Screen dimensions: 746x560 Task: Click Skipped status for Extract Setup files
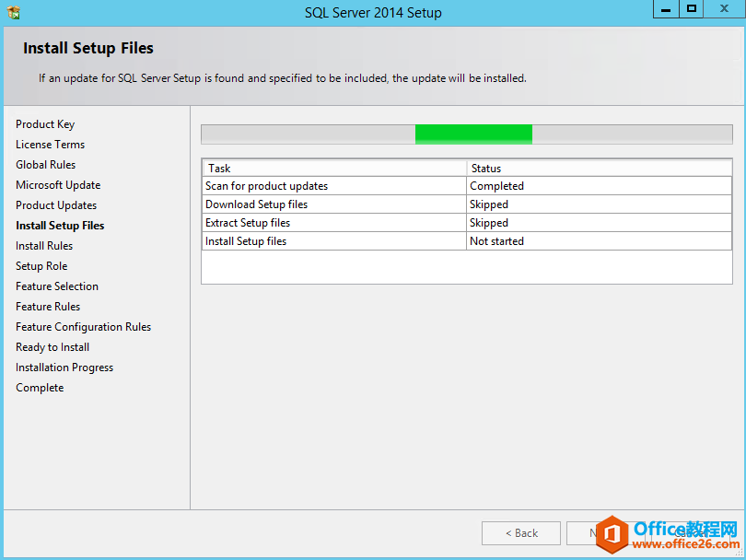(x=599, y=223)
